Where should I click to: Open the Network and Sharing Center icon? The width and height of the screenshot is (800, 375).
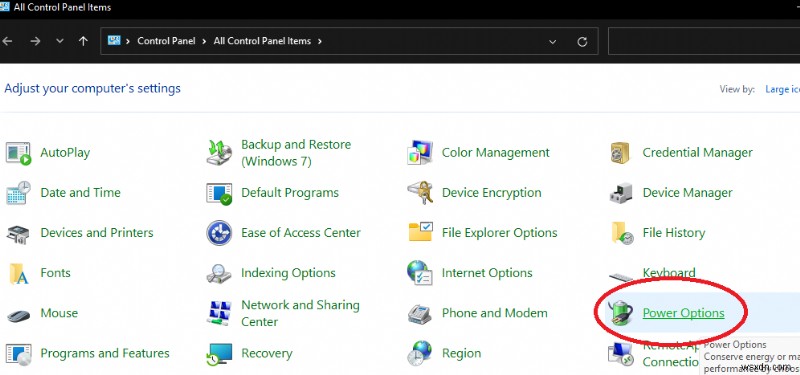click(219, 313)
